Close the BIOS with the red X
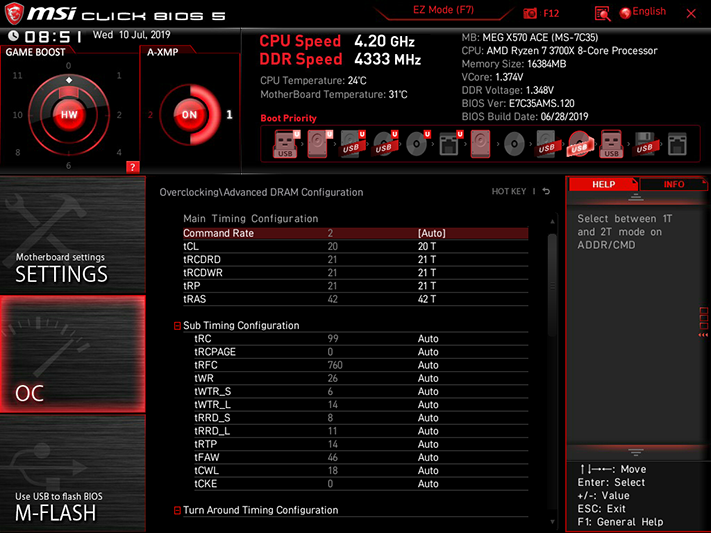Viewport: 711px width, 533px height. 691,14
